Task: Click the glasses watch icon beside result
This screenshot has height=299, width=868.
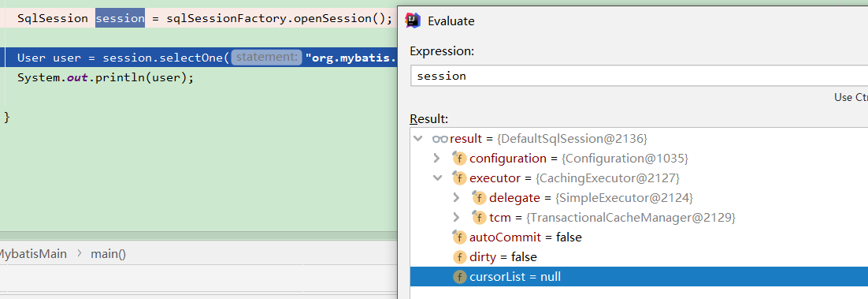Action: [440, 139]
